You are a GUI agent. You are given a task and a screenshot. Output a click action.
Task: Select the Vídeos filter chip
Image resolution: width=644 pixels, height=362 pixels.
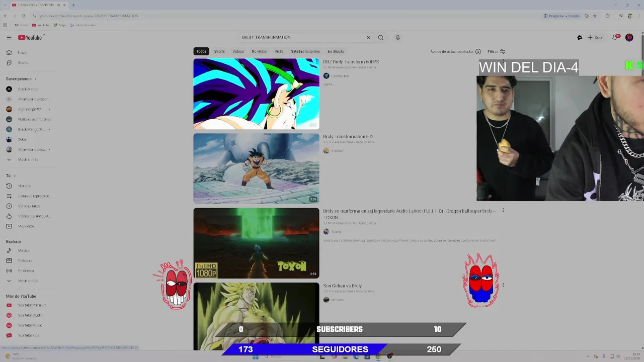(238, 51)
